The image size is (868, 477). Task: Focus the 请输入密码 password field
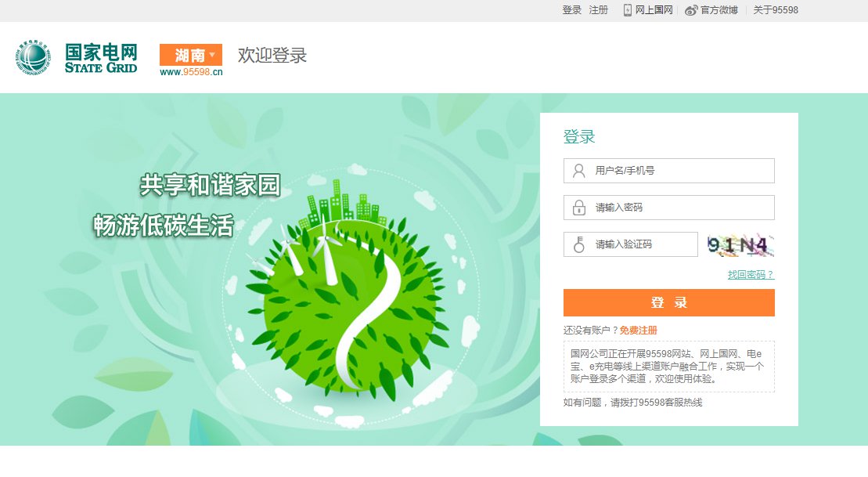668,208
